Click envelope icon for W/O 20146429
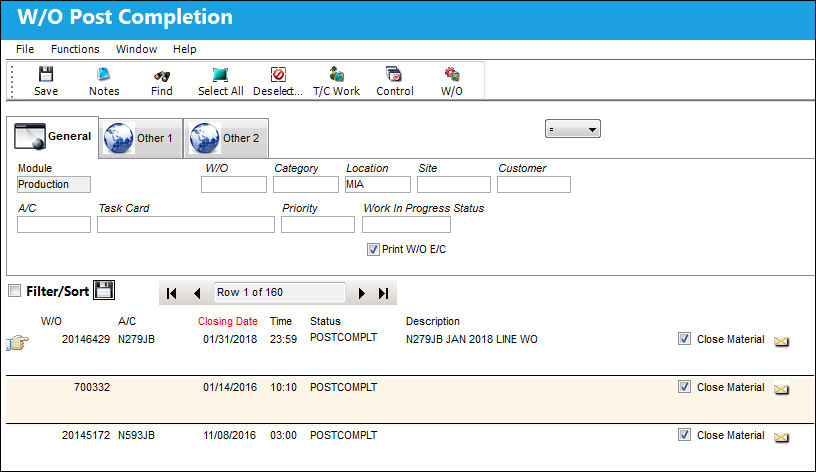The width and height of the screenshot is (816, 472). [781, 341]
